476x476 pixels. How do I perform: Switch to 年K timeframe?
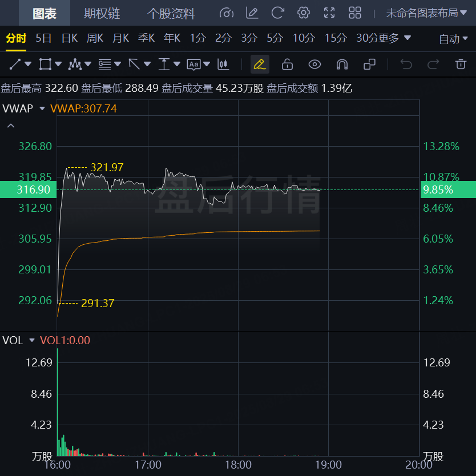(172, 38)
